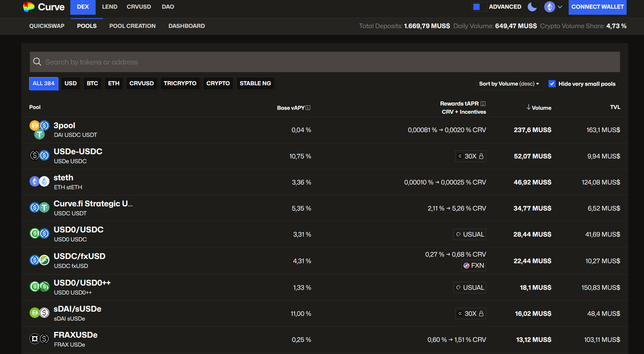Viewport: 644px width, 354px height.
Task: Open the 3pool pool link
Action: 64,126
